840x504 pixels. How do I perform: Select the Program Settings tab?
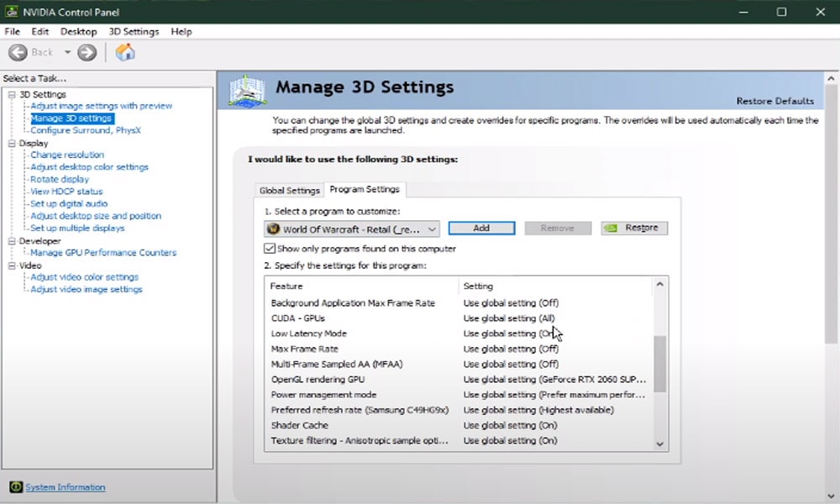pos(365,189)
